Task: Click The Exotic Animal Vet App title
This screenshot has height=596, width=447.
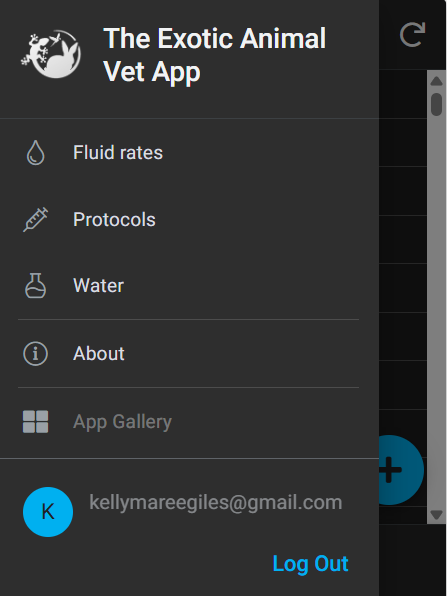Action: coord(214,55)
